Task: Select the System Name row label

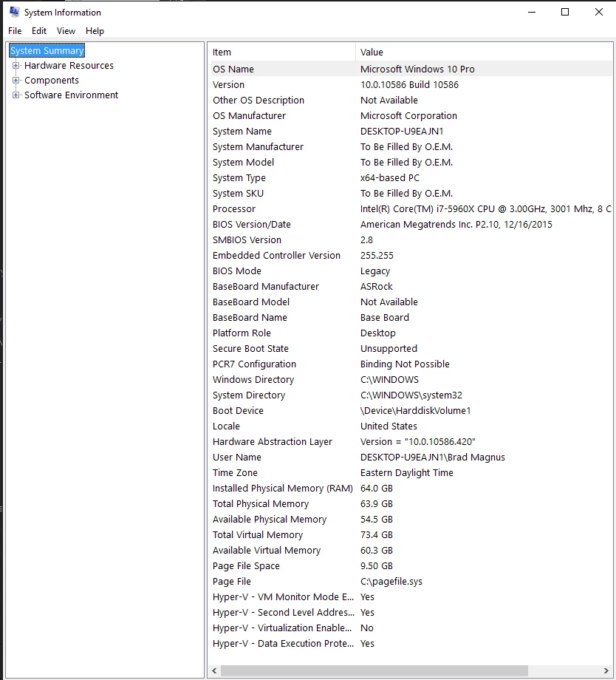Action: click(x=242, y=132)
